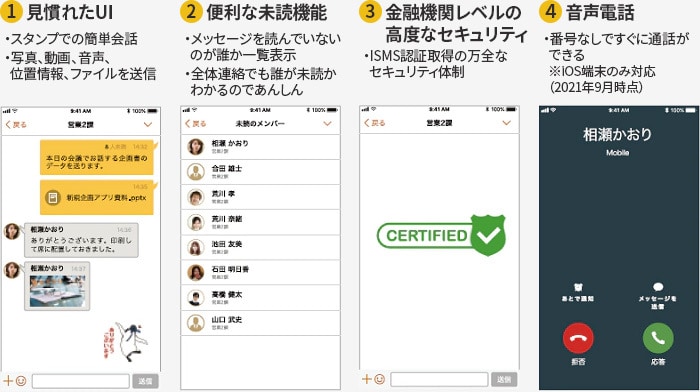Tap the avatar of 荒川 奈緒 in the unread list

196,222
